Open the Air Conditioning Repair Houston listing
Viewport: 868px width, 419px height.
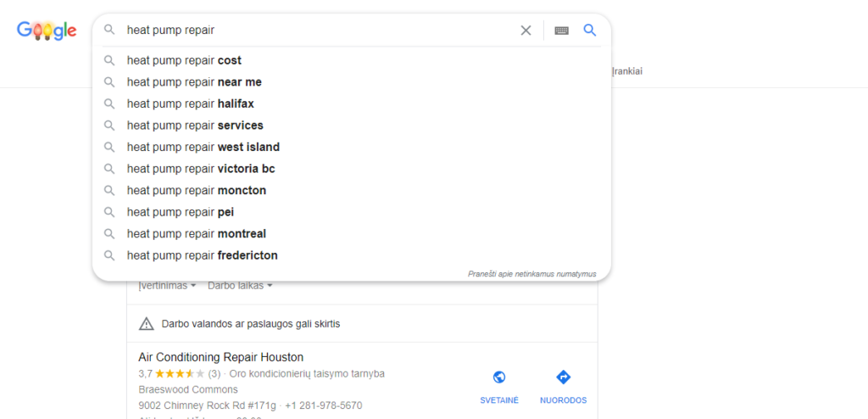pos(221,357)
